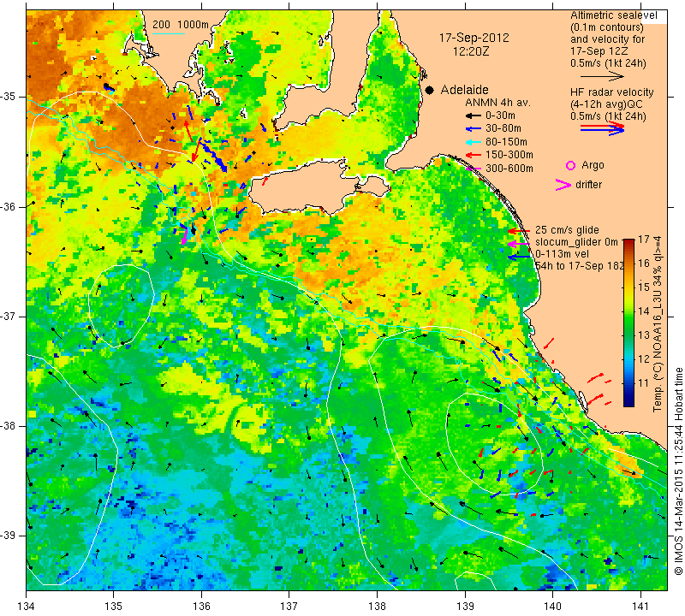
Task: Click the 54h to 17-Sep 18Z text
Action: tap(580, 266)
